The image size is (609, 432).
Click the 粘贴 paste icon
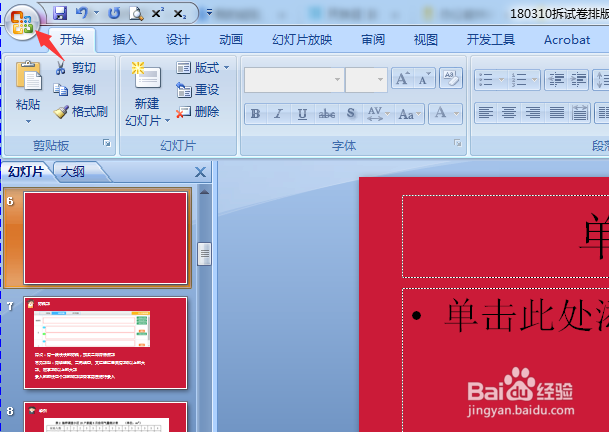pos(28,75)
